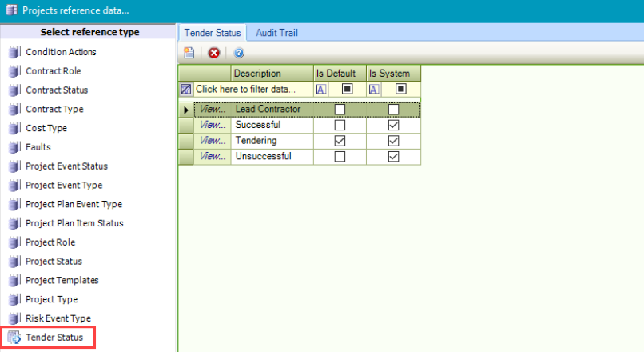
Task: Toggle Is Default checkbox for Lead Contractor
Action: tap(340, 110)
